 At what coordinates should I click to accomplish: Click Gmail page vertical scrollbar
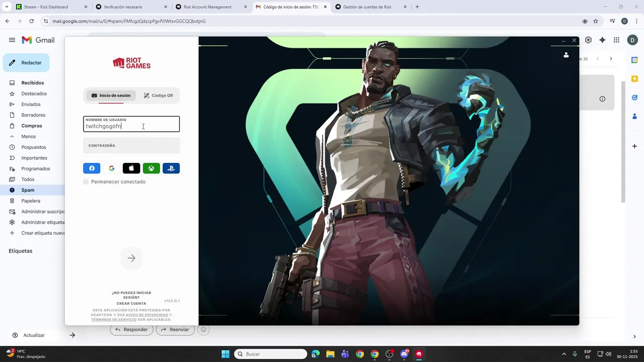(x=624, y=141)
